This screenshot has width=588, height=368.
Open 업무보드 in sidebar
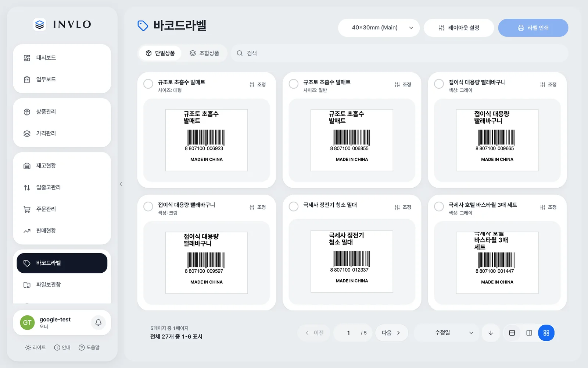click(62, 79)
